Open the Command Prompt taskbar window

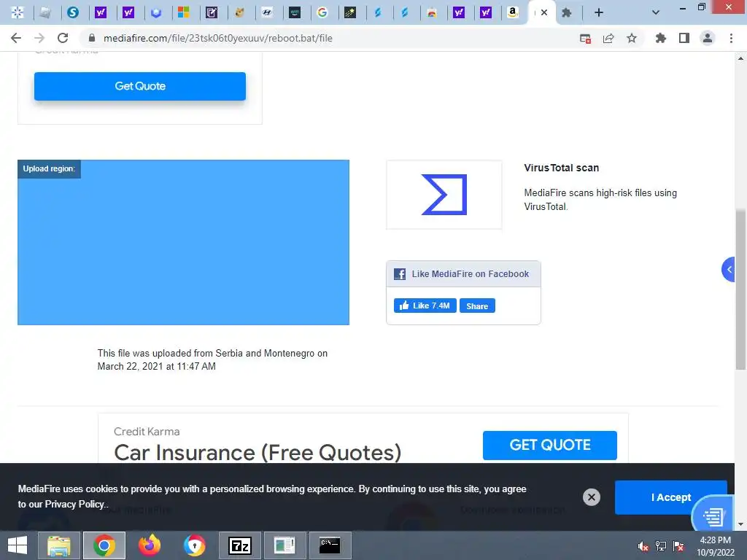[x=330, y=545]
